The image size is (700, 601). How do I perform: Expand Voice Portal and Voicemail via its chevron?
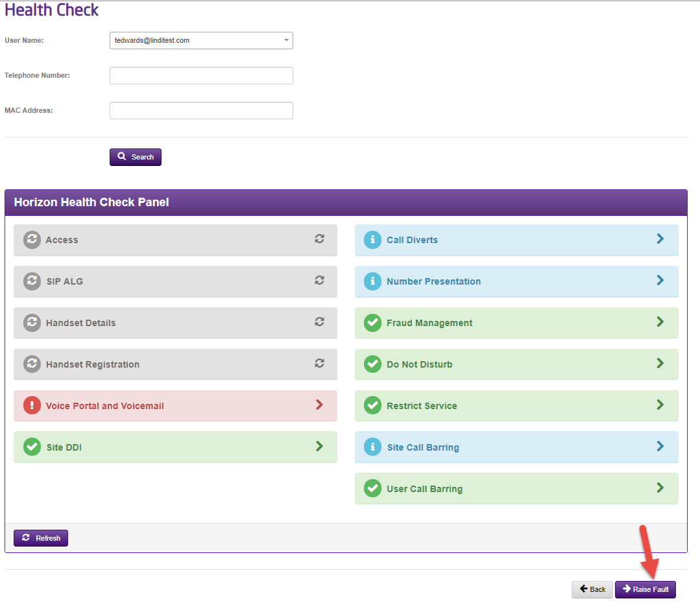click(x=319, y=405)
